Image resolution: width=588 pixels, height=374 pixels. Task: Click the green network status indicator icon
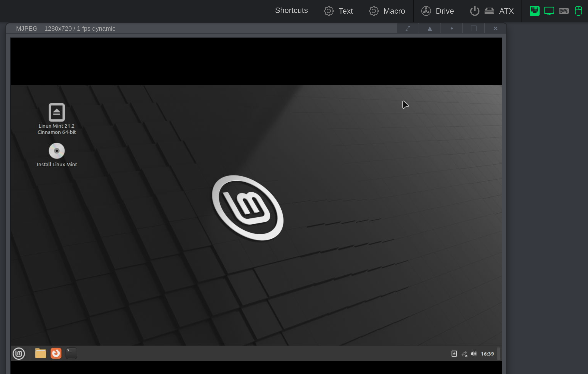point(534,11)
